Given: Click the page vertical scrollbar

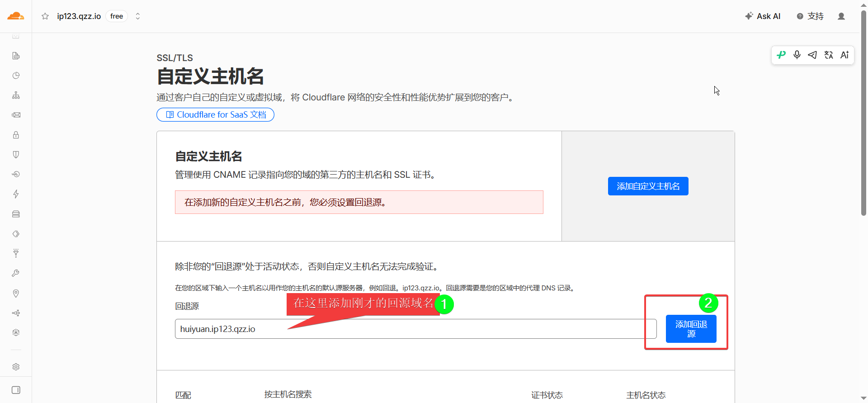Looking at the screenshot, I should (863, 113).
